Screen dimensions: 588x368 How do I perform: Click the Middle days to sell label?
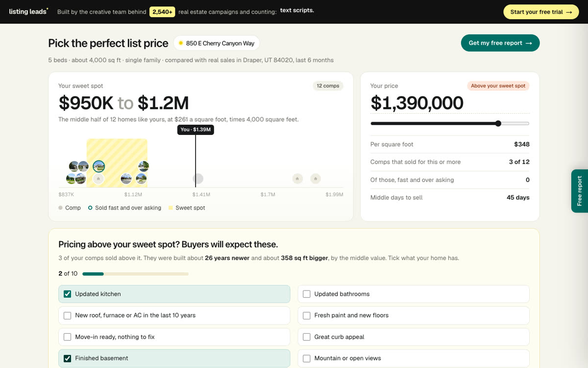pyautogui.click(x=396, y=198)
